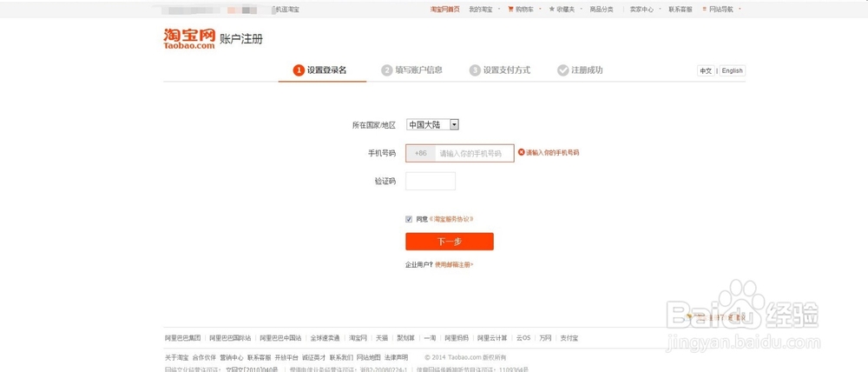
Task: Select the 设置登录名 step tab
Action: click(322, 70)
